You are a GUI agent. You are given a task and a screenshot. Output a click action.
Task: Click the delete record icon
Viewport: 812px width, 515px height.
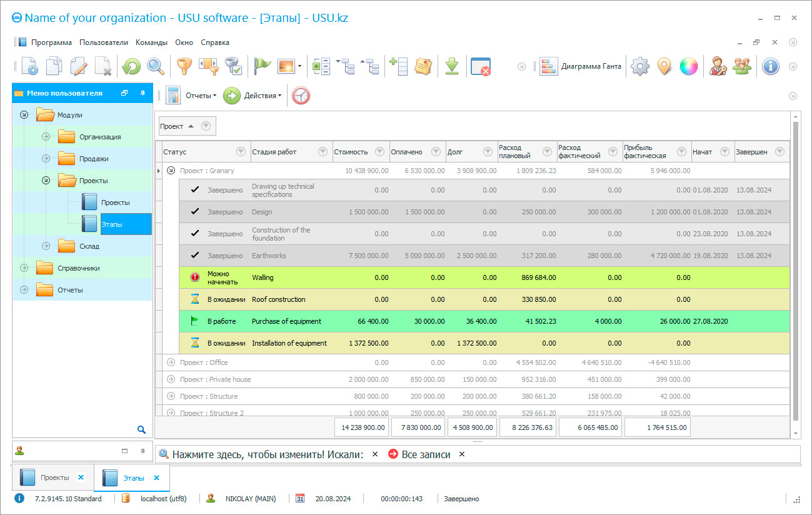[x=103, y=66]
